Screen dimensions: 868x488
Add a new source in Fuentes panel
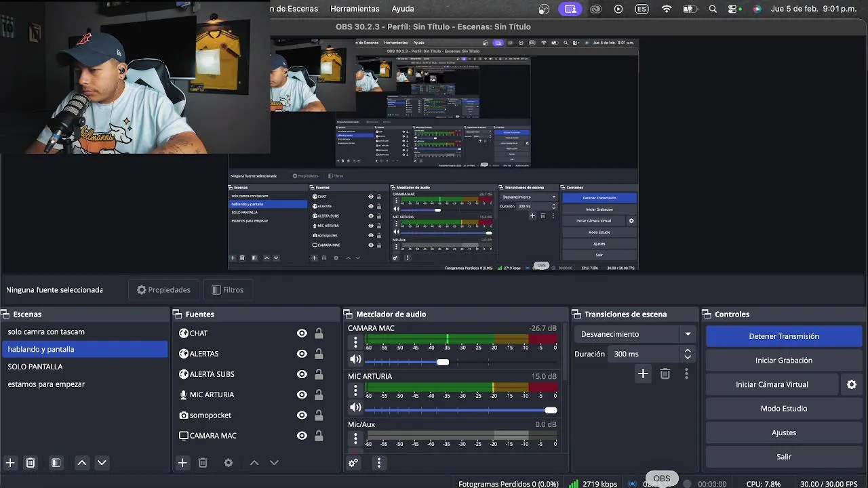(x=182, y=463)
